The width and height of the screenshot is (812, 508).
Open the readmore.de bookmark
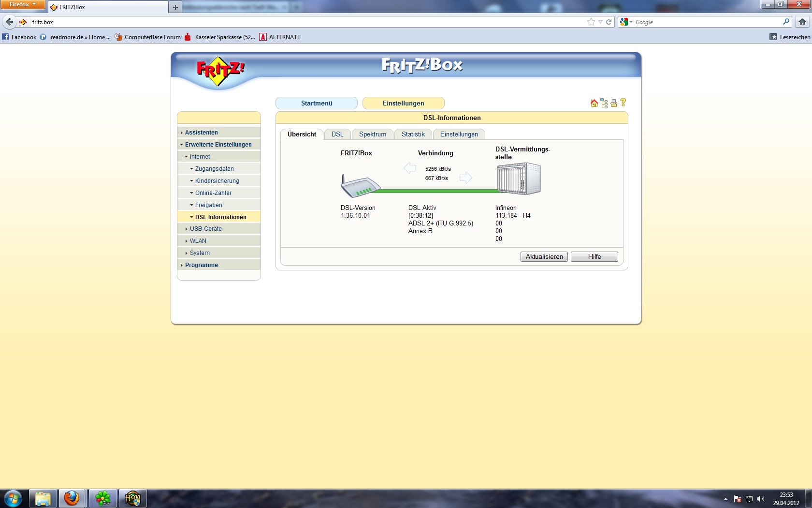[x=75, y=37]
